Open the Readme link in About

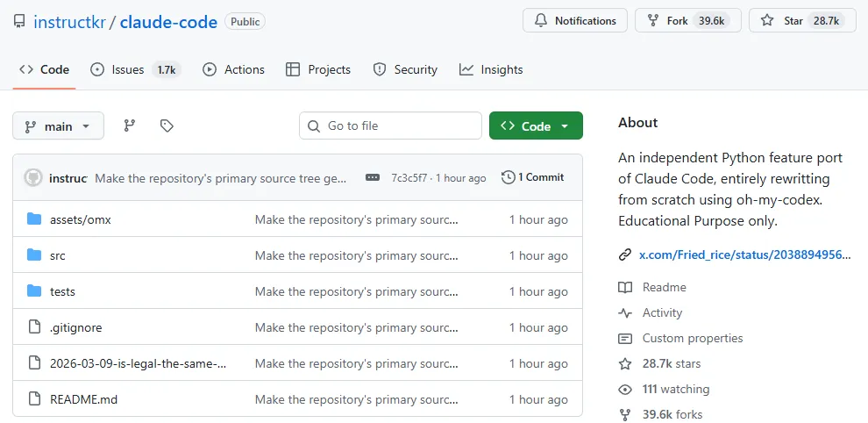664,287
